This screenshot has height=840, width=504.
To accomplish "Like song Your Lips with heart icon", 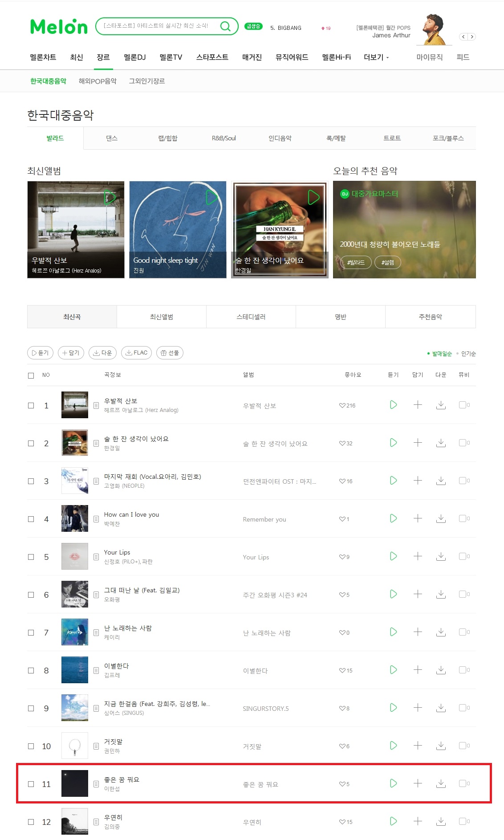I will click(342, 557).
